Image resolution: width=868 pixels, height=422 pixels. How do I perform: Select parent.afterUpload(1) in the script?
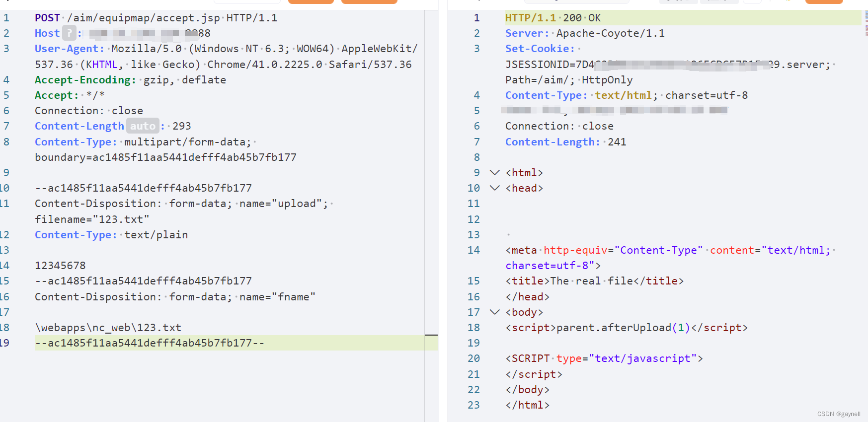click(623, 328)
